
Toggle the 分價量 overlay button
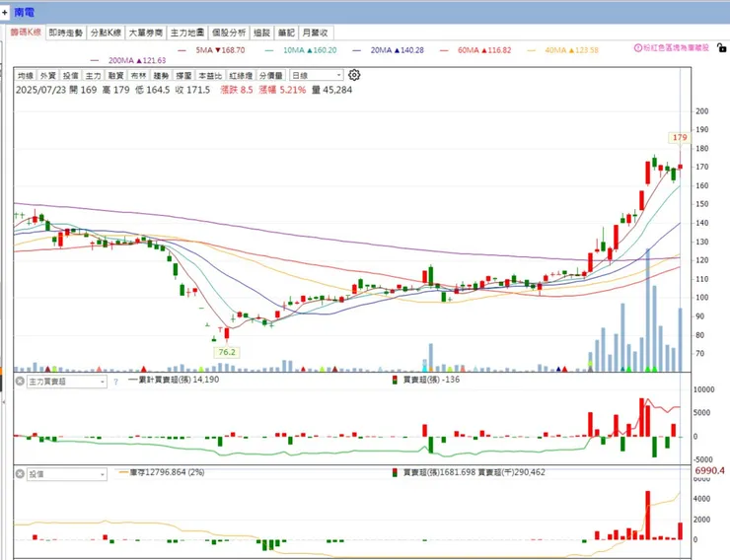pyautogui.click(x=271, y=75)
